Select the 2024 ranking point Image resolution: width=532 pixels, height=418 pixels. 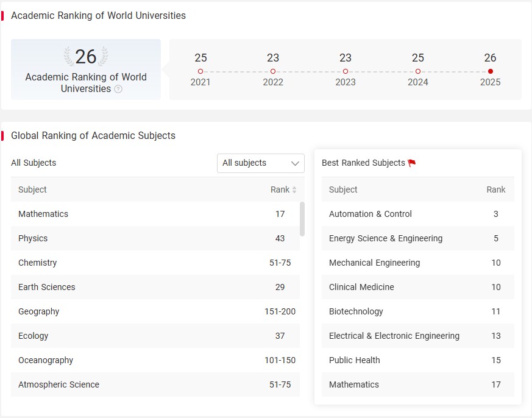(418, 71)
